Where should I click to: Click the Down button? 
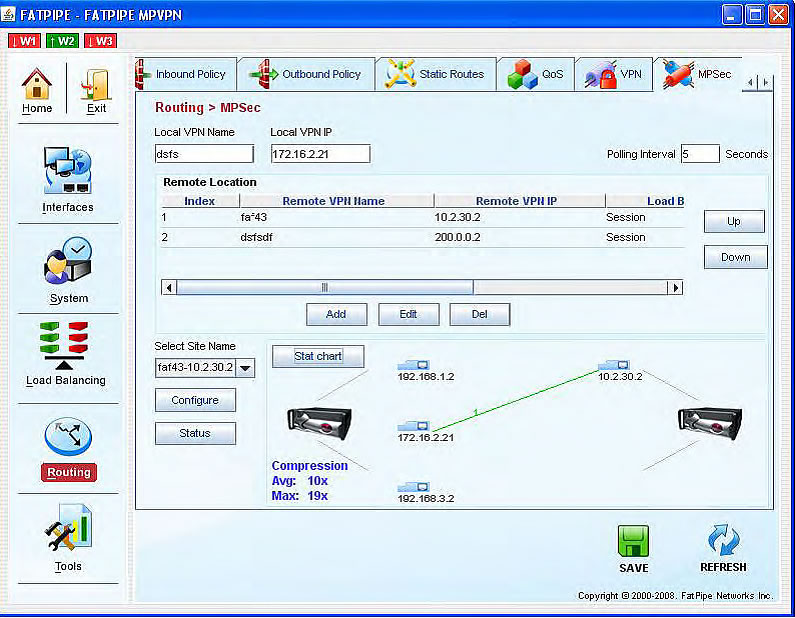click(x=736, y=257)
